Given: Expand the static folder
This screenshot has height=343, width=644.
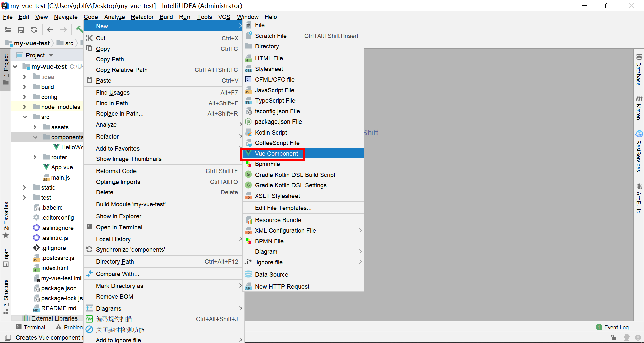Looking at the screenshot, I should click(24, 188).
